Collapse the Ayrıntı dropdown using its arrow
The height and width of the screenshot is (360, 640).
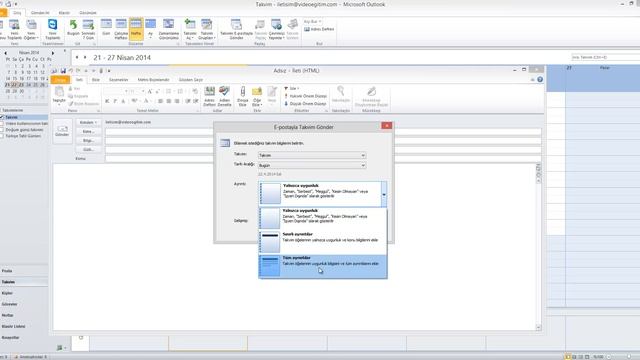pyautogui.click(x=384, y=194)
